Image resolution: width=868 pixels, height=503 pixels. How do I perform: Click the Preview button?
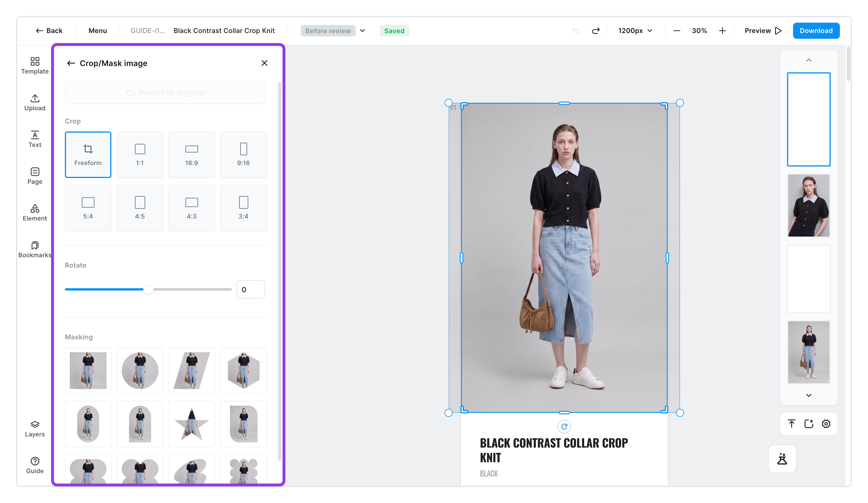pos(763,31)
